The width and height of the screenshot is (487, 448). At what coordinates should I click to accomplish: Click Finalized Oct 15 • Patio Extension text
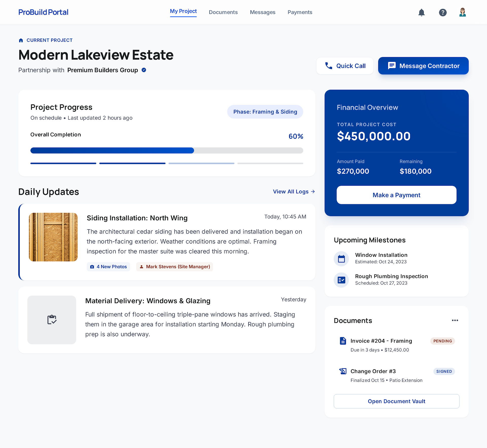coord(387,380)
